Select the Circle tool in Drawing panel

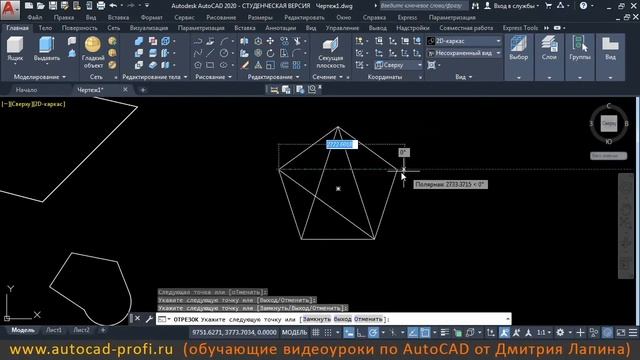click(x=224, y=53)
